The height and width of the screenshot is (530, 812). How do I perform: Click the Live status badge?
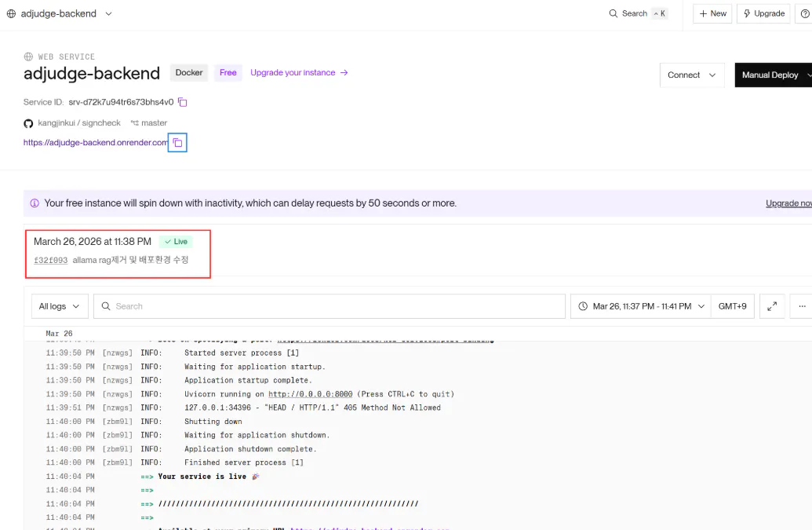click(x=176, y=241)
